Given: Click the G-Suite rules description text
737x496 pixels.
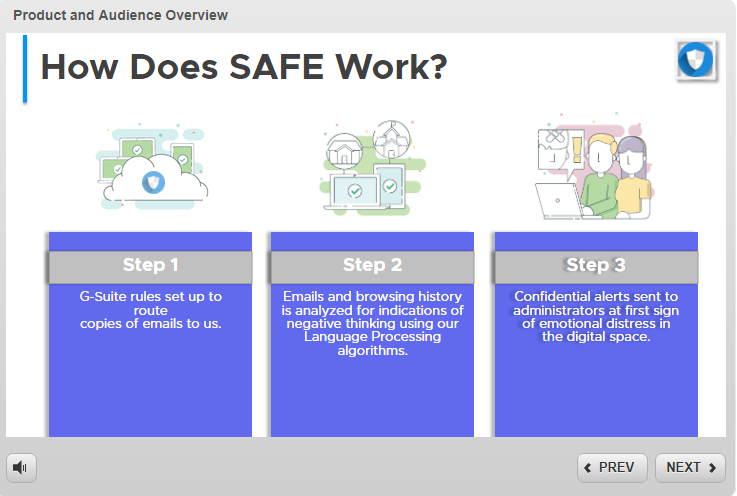Looking at the screenshot, I should pyautogui.click(x=150, y=310).
